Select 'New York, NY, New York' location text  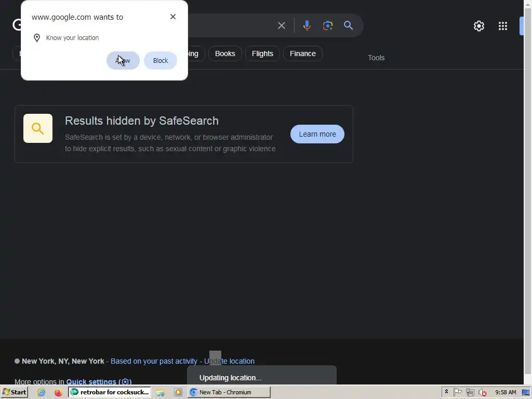63,361
